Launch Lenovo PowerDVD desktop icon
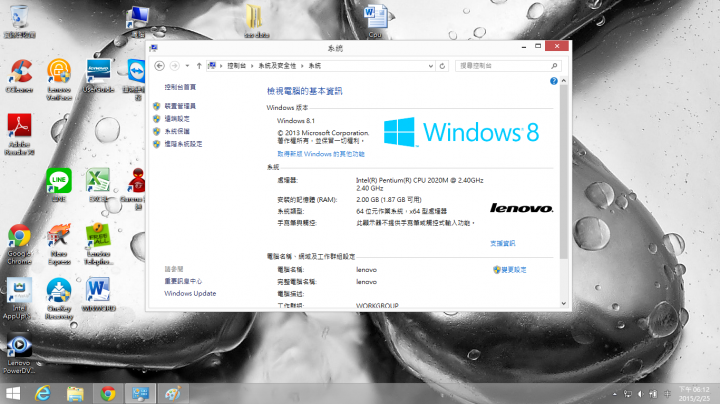 (x=19, y=353)
